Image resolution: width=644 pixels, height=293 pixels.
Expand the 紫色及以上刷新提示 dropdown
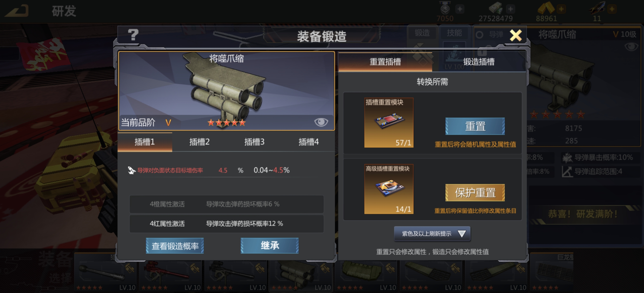432,234
